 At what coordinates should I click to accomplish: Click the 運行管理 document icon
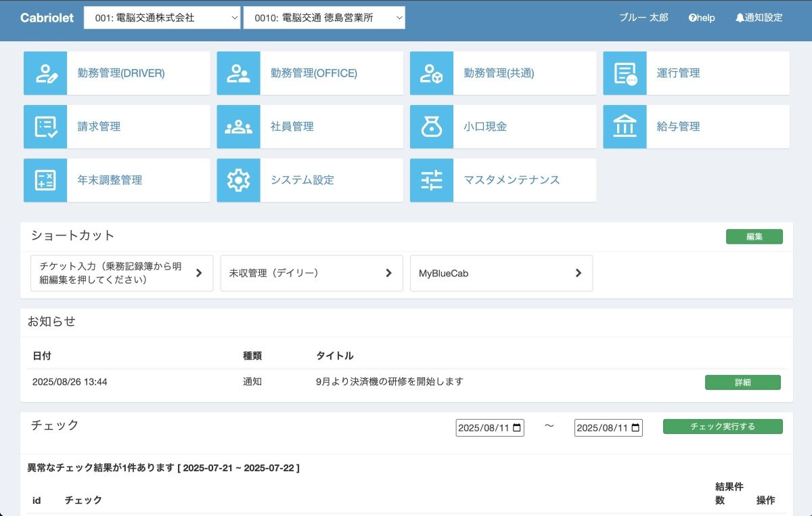(625, 73)
